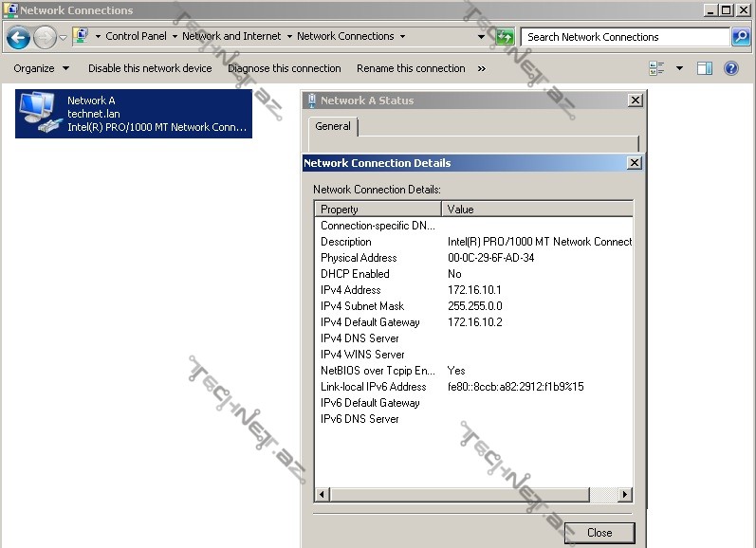Viewport: 756px width, 548px height.
Task: Click the search magnifier icon
Action: [x=741, y=37]
